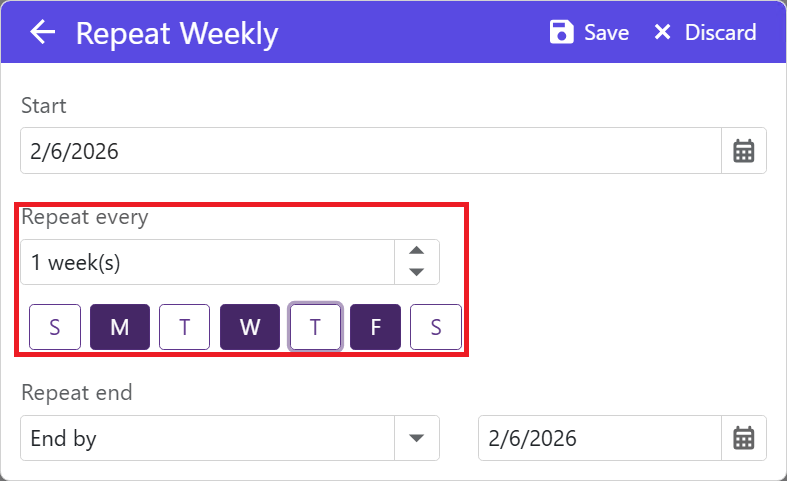Click the Repeat Weekly header title
Screen dimensions: 787x481
(x=177, y=33)
